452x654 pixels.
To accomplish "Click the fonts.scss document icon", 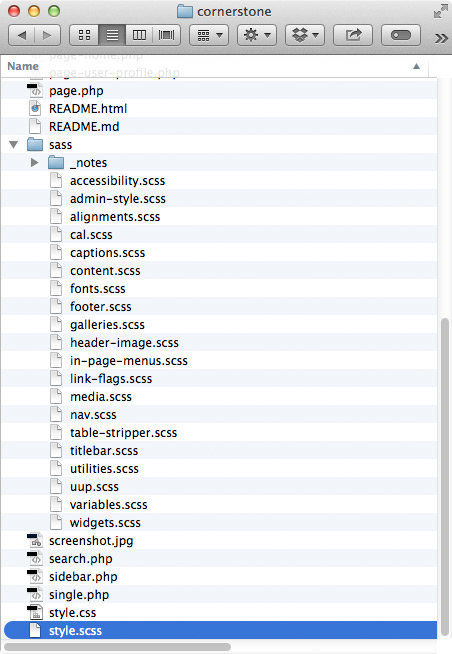I will [56, 289].
